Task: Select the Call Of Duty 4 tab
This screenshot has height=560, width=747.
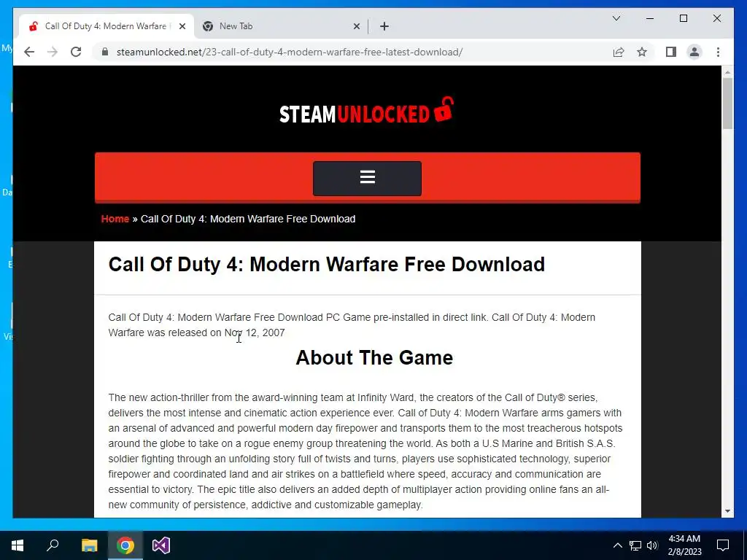Action: 106,26
